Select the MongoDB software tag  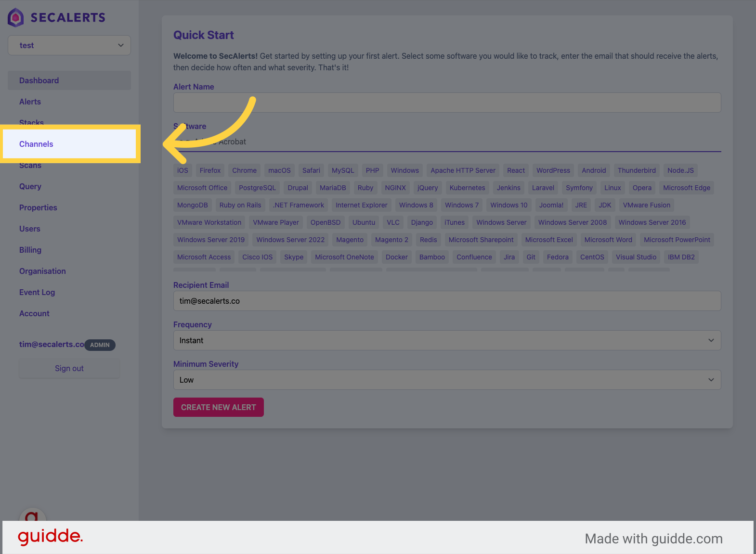pyautogui.click(x=193, y=205)
